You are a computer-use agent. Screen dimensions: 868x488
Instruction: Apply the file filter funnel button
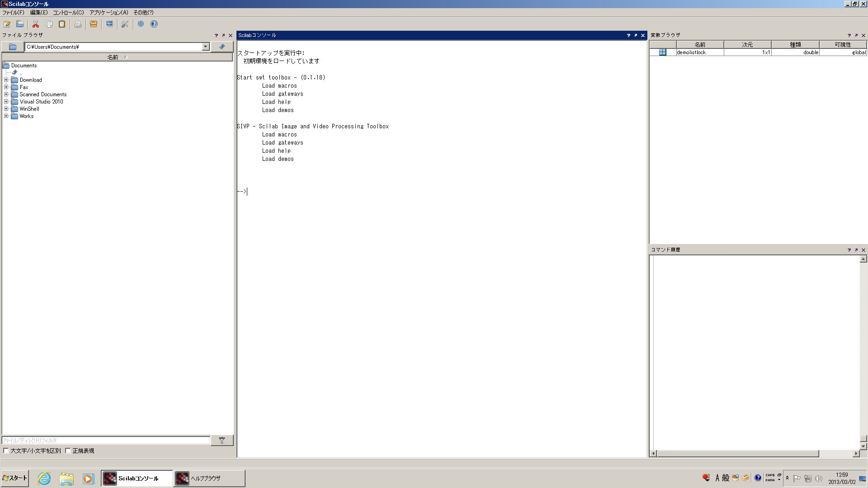point(222,440)
